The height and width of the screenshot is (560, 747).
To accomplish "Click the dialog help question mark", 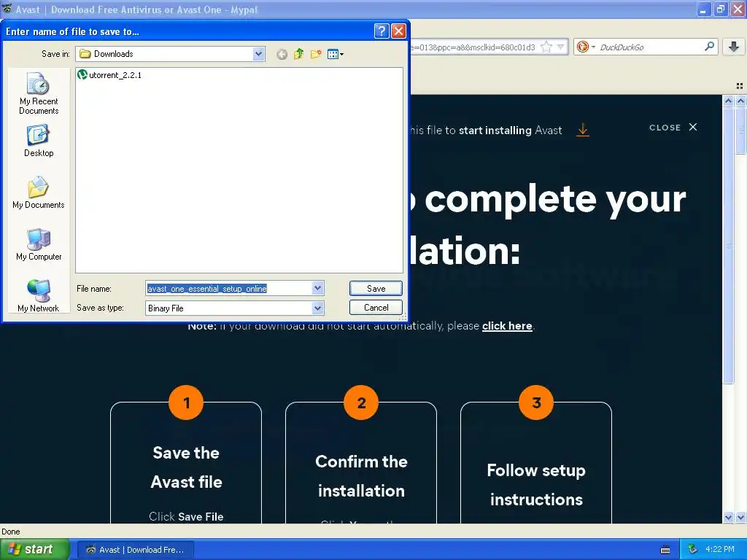I will click(381, 31).
